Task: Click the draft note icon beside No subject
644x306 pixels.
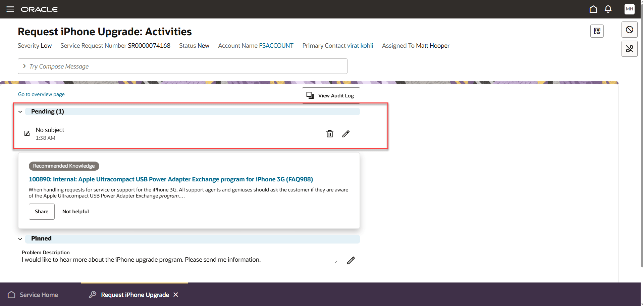Action: pos(27,133)
